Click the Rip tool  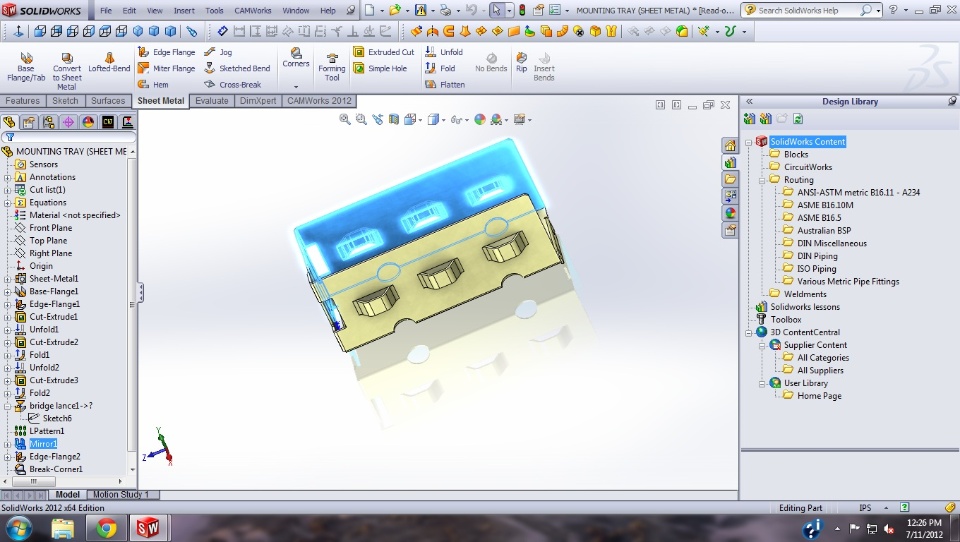(521, 62)
